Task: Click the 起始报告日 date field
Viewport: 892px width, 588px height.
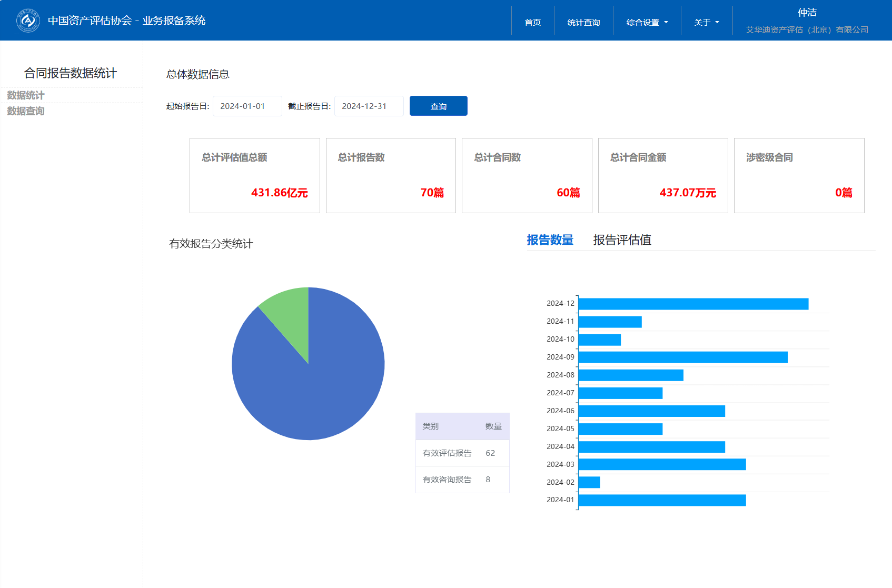Action: pos(247,106)
